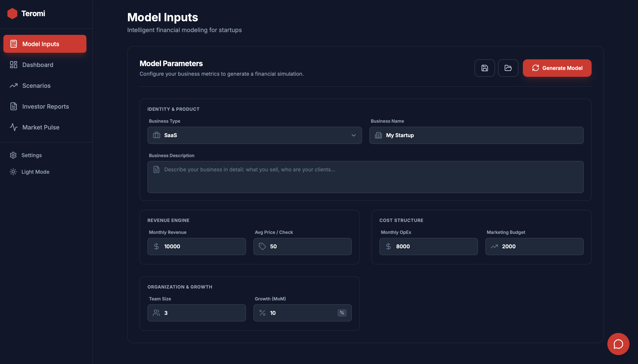Viewport: 638px width, 364px height.
Task: Click inside the Monthly Revenue field
Action: coord(196,246)
